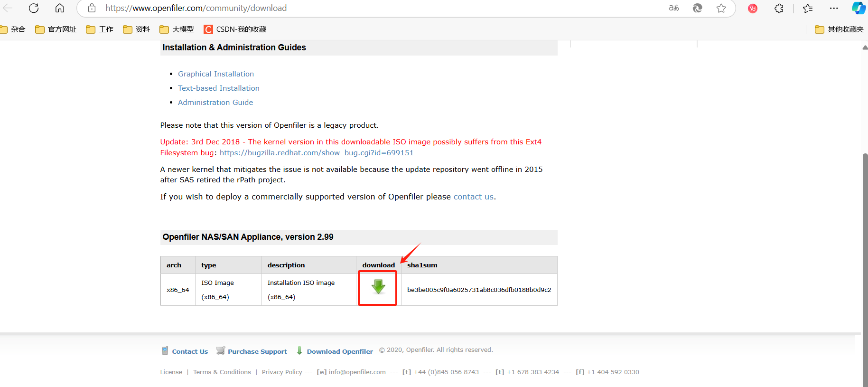Click the green download arrow icon
The image size is (868, 387).
pos(378,286)
